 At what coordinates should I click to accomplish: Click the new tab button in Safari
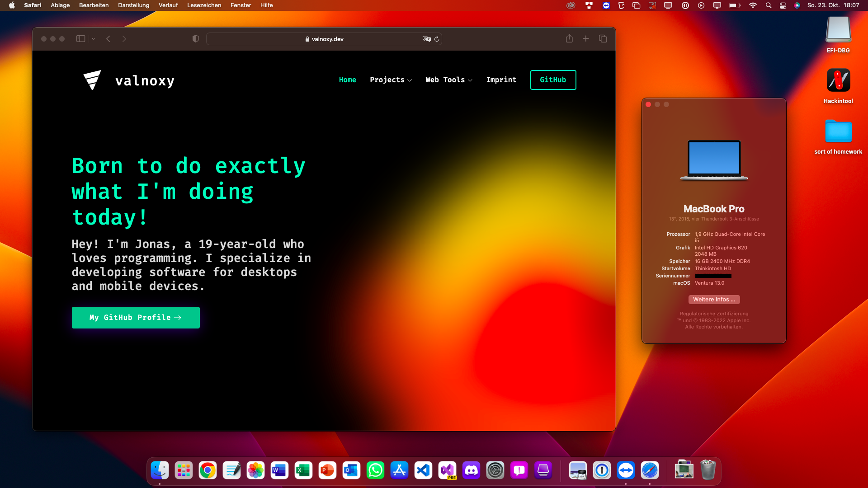click(x=586, y=39)
